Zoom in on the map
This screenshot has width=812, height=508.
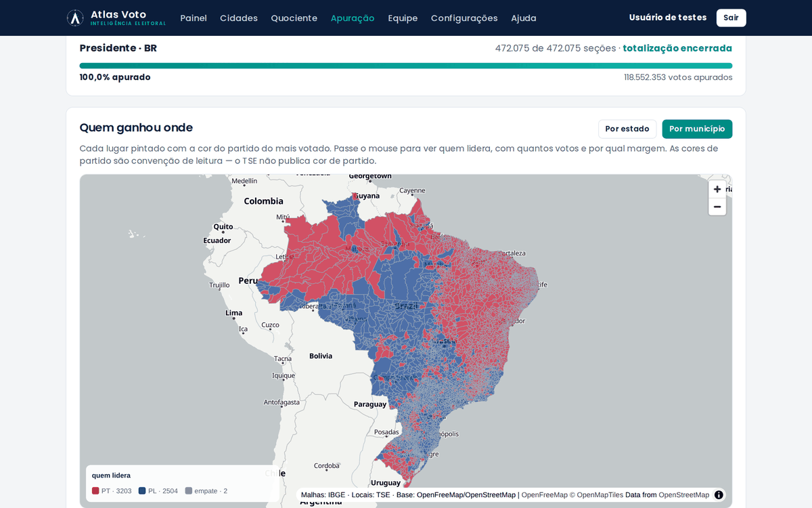click(717, 189)
